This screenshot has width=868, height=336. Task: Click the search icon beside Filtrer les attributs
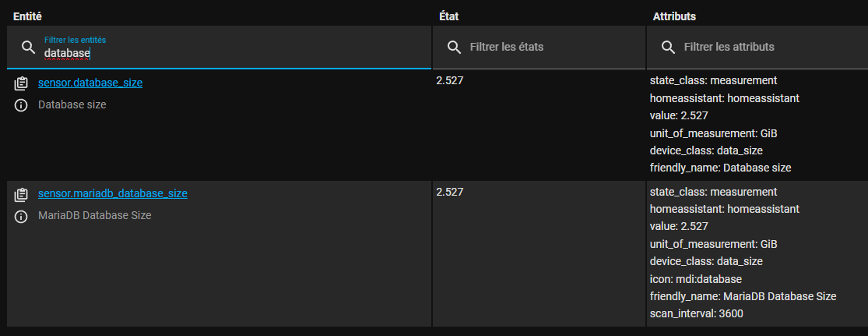coord(668,48)
